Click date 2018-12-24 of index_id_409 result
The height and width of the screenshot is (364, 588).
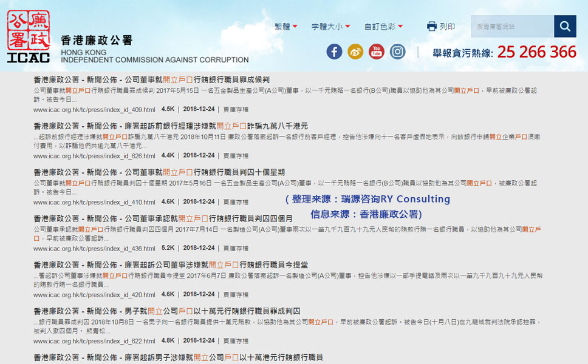pos(199,109)
